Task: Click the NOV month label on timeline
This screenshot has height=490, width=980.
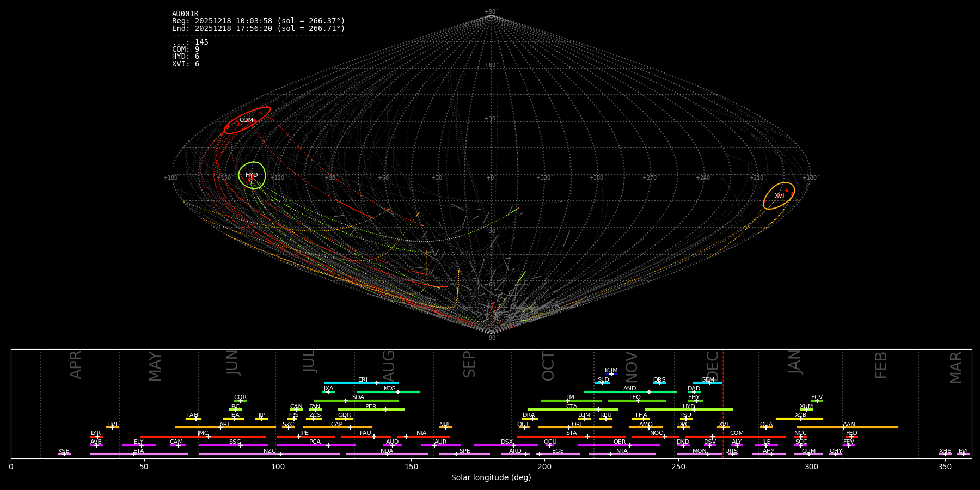Action: tap(631, 366)
